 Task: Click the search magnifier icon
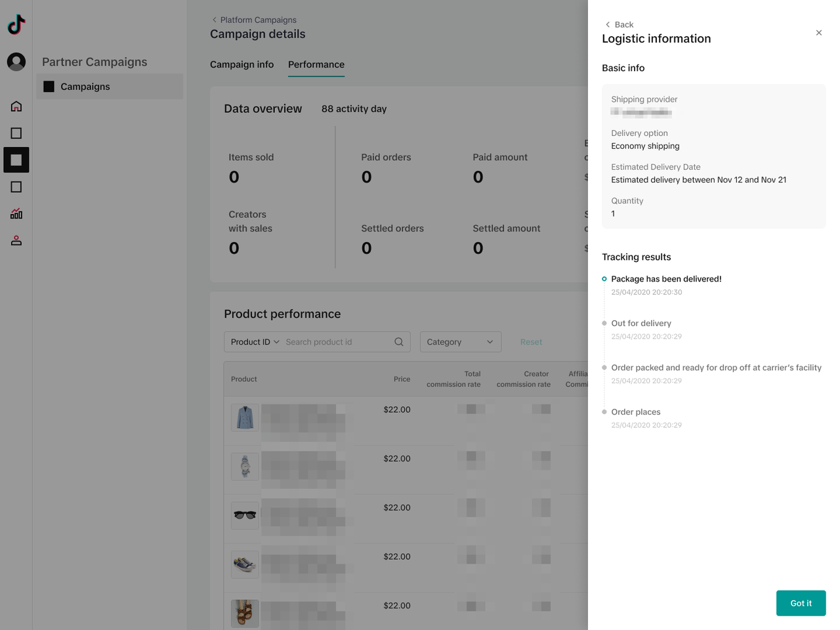coord(398,342)
